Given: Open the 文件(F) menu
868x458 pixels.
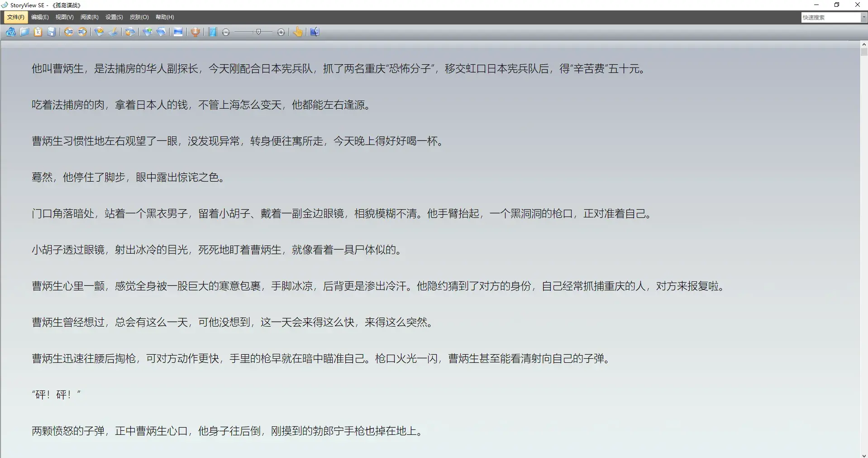Looking at the screenshot, I should [x=16, y=17].
